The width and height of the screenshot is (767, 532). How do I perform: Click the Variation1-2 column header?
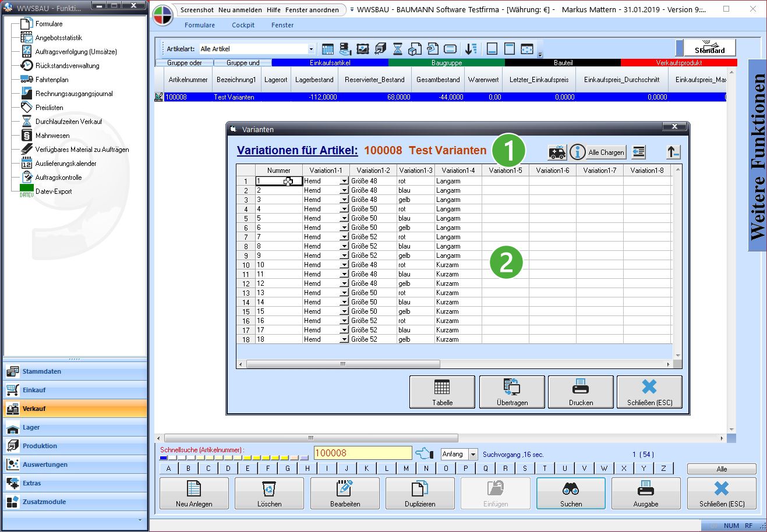click(x=373, y=171)
